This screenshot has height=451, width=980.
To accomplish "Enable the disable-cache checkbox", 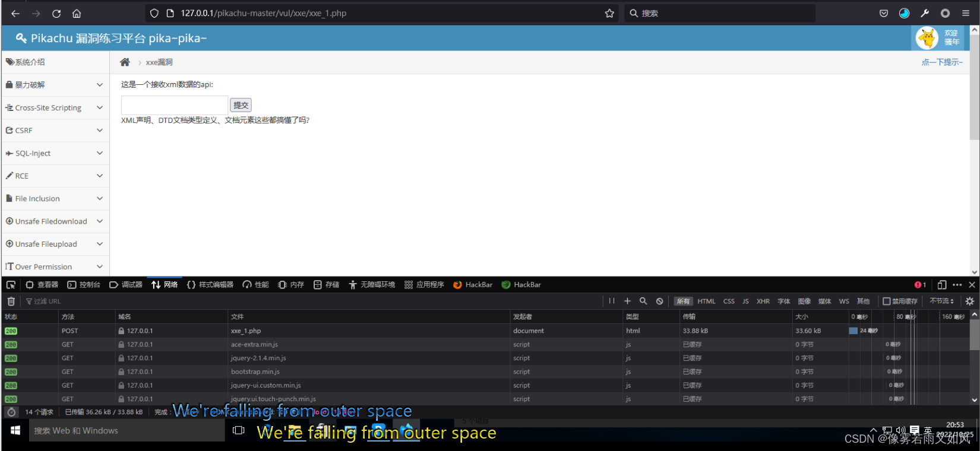I will (x=886, y=301).
